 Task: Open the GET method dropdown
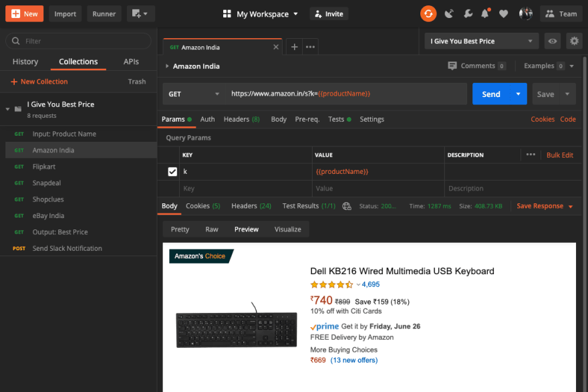(194, 94)
